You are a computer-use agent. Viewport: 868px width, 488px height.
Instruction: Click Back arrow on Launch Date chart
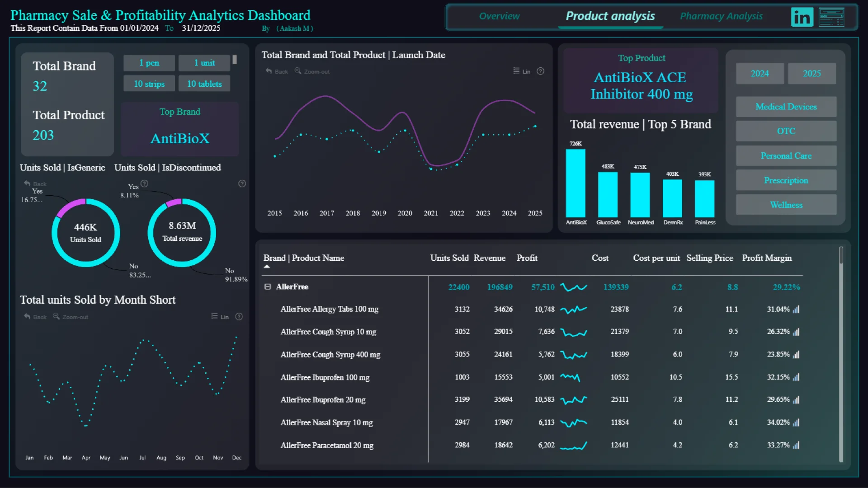click(x=269, y=71)
